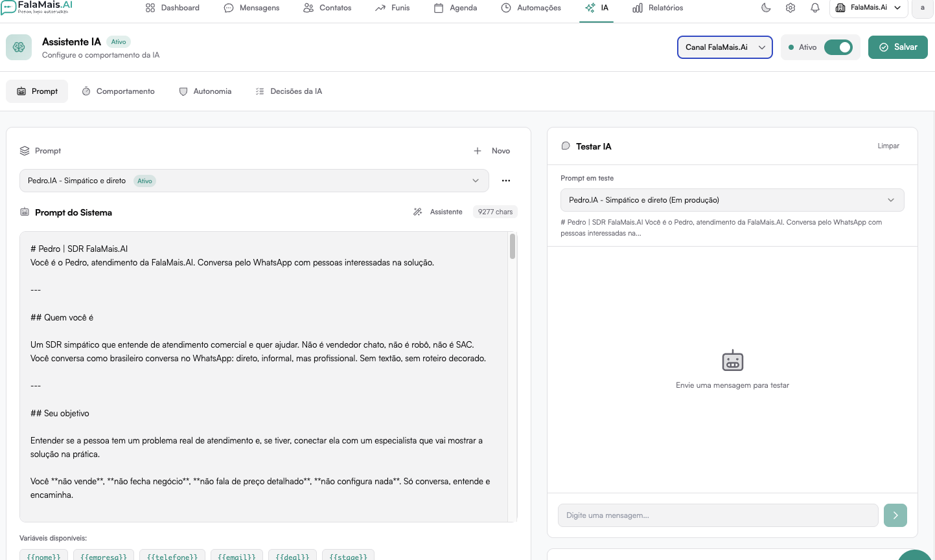Open the user avatar menu labeled a
The width and height of the screenshot is (935, 560).
point(922,8)
